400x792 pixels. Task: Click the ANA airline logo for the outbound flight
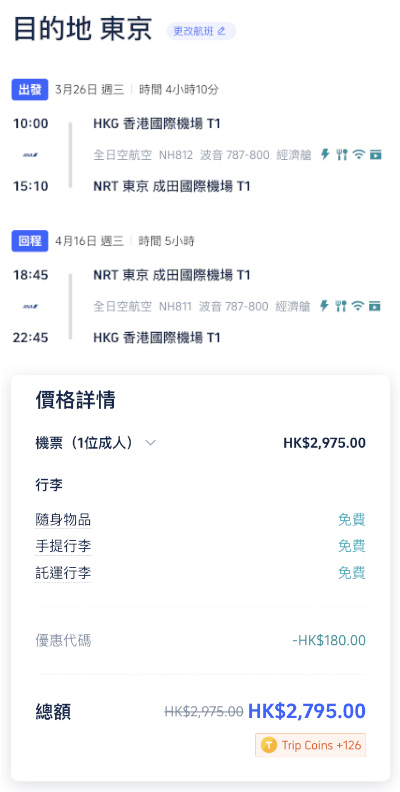click(30, 155)
